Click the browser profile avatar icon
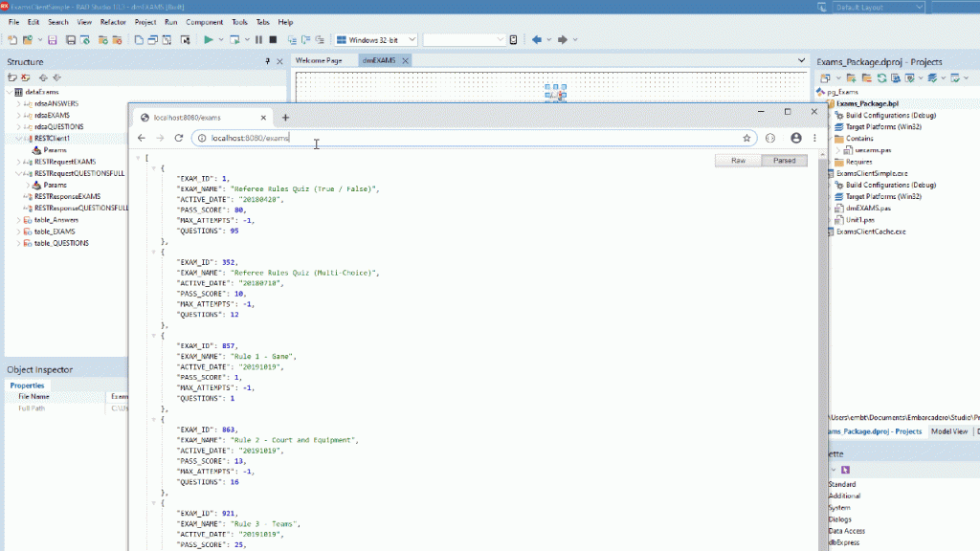This screenshot has height=551, width=980. [x=795, y=138]
